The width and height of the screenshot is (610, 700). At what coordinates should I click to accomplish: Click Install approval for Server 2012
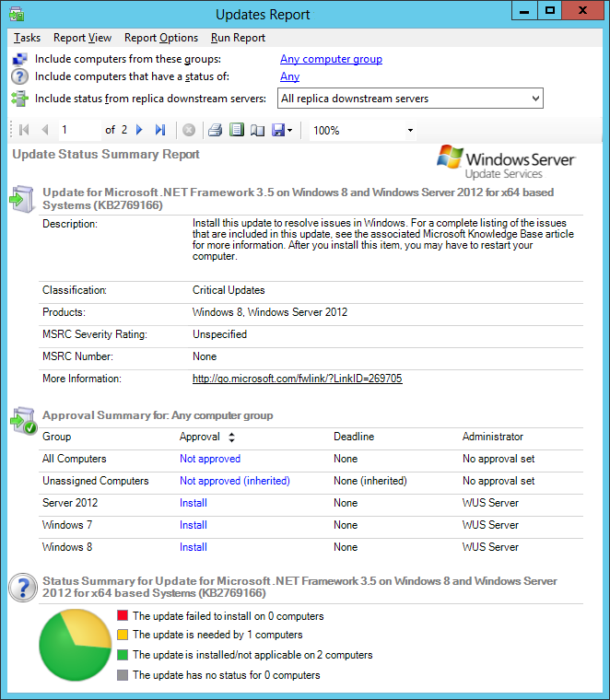pyautogui.click(x=193, y=503)
